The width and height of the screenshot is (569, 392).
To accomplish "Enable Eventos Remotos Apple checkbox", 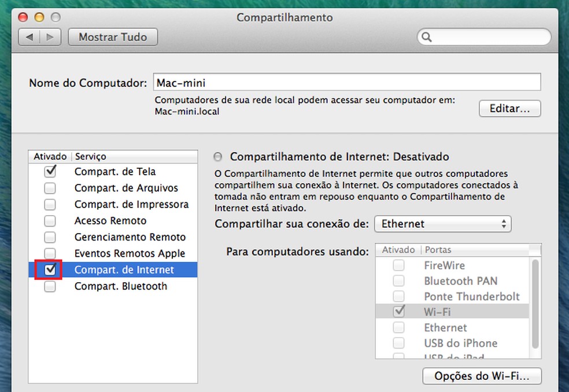I will coord(50,253).
